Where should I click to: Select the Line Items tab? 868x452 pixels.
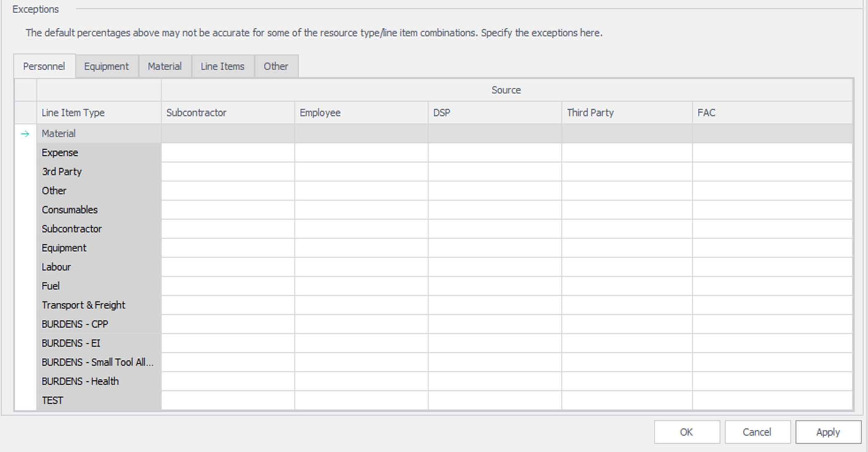coord(222,66)
